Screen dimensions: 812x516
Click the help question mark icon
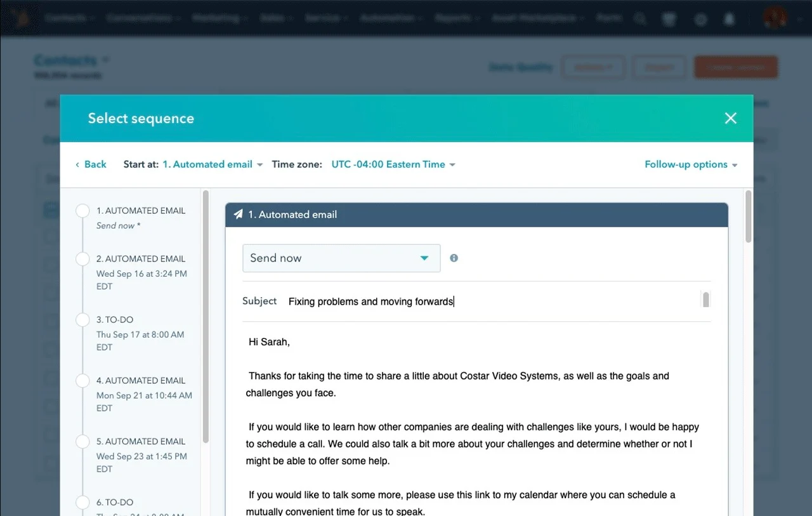pyautogui.click(x=700, y=18)
